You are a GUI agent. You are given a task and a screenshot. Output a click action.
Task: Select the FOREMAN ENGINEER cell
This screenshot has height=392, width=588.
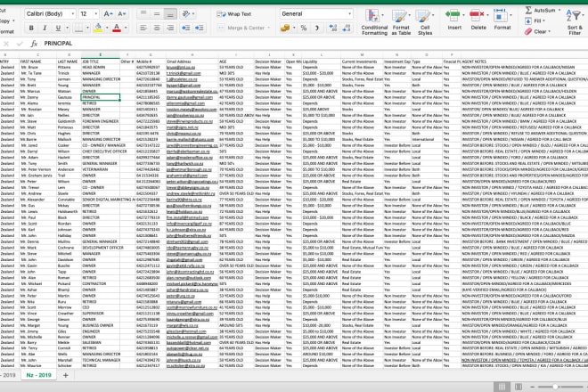click(x=100, y=121)
